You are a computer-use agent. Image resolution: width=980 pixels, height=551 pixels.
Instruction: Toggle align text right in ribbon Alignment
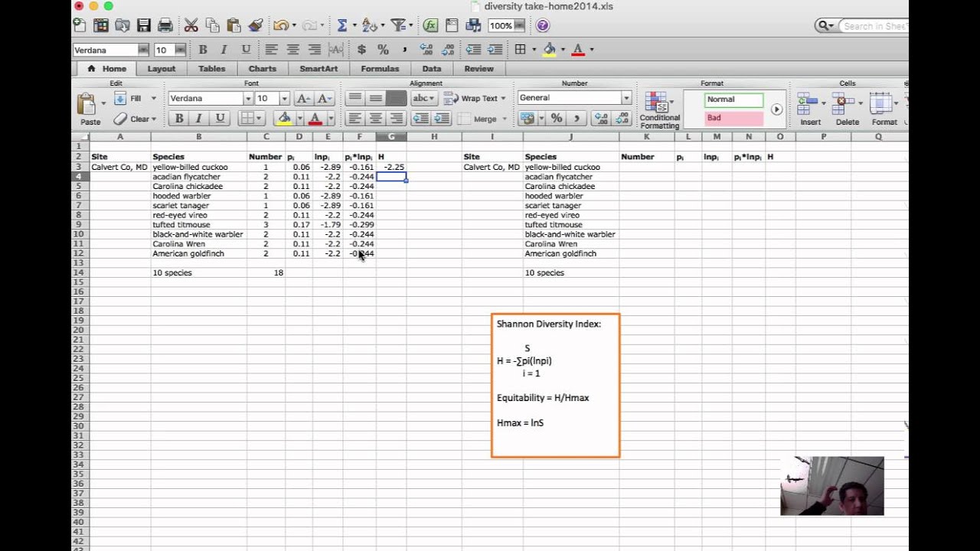[396, 119]
